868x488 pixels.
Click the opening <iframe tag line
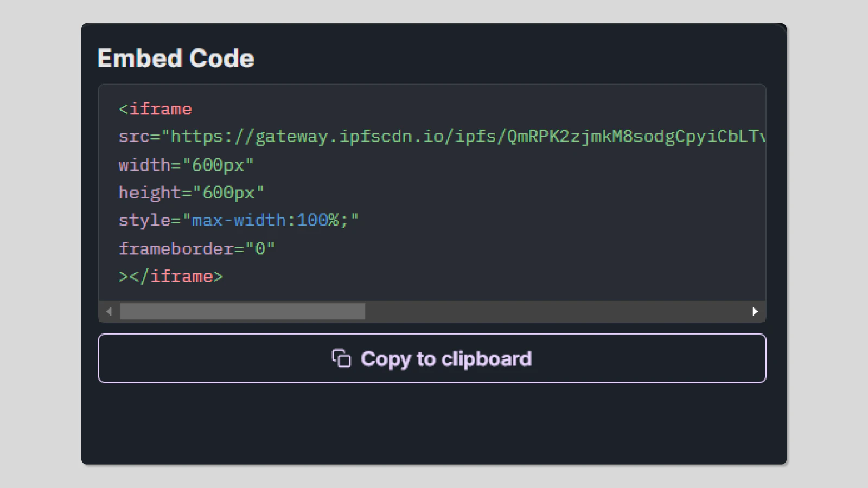point(155,109)
